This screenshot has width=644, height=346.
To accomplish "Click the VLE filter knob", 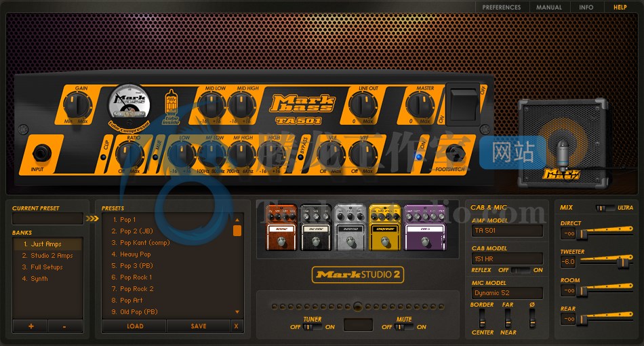I will click(331, 155).
